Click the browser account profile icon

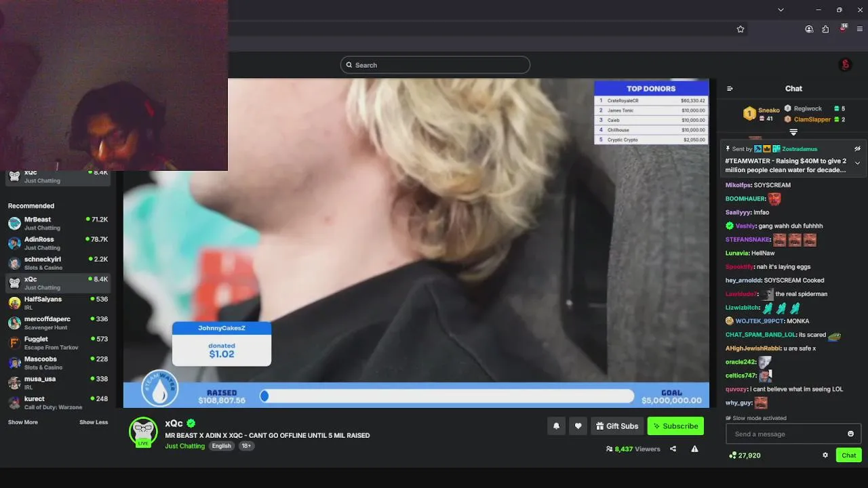click(809, 29)
